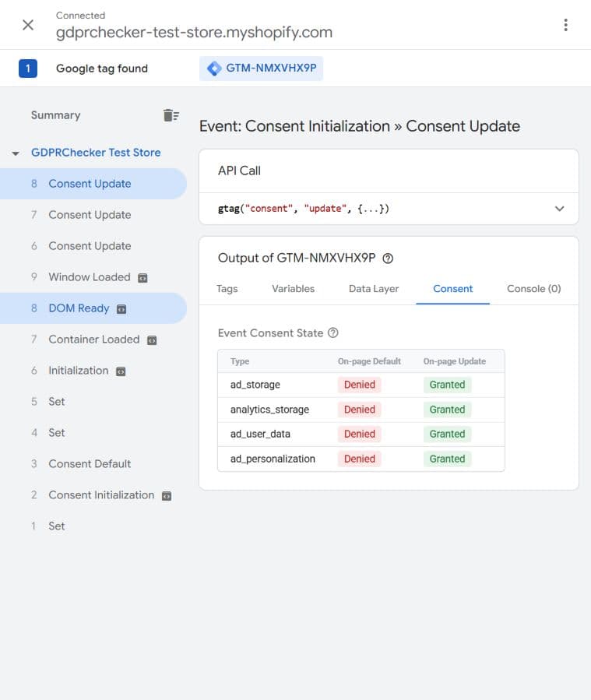Expand the API Call chevron
This screenshot has height=700, width=591.
[559, 209]
